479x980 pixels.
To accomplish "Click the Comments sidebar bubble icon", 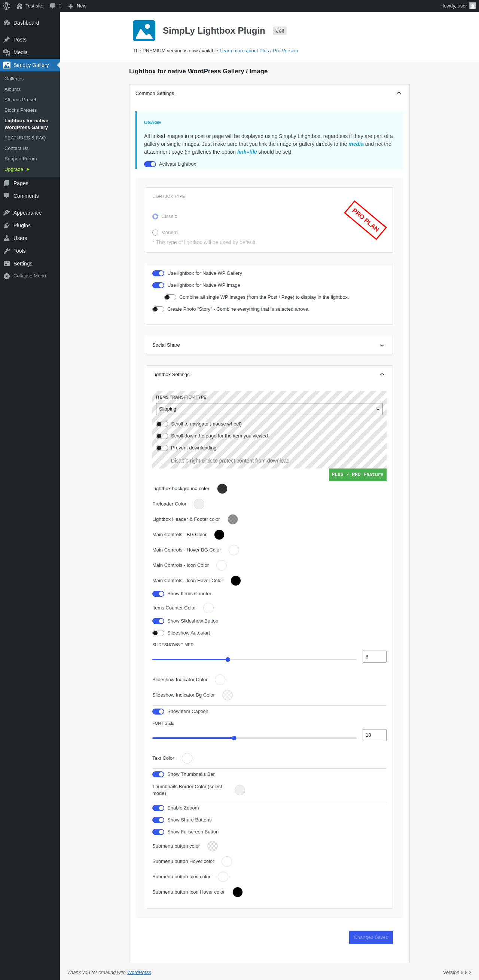I will click(x=7, y=196).
